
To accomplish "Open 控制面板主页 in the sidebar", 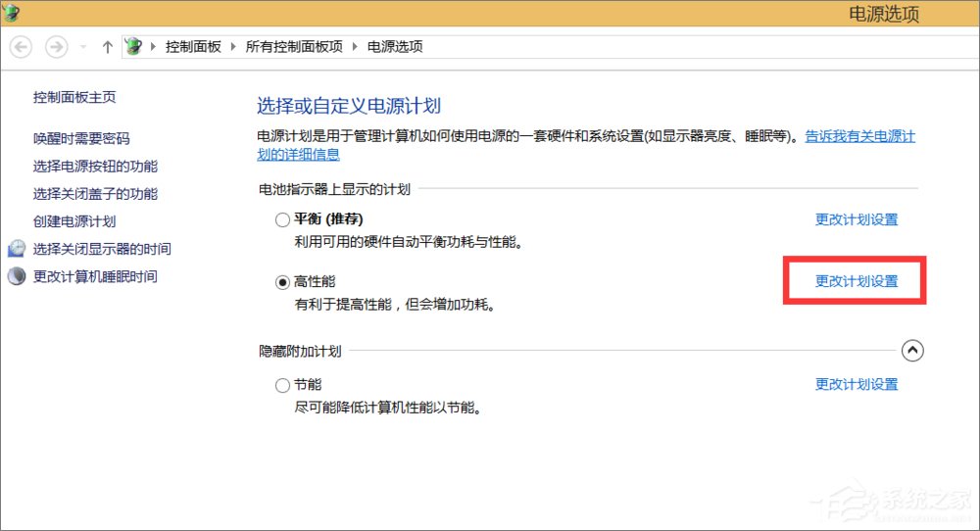I will click(74, 97).
